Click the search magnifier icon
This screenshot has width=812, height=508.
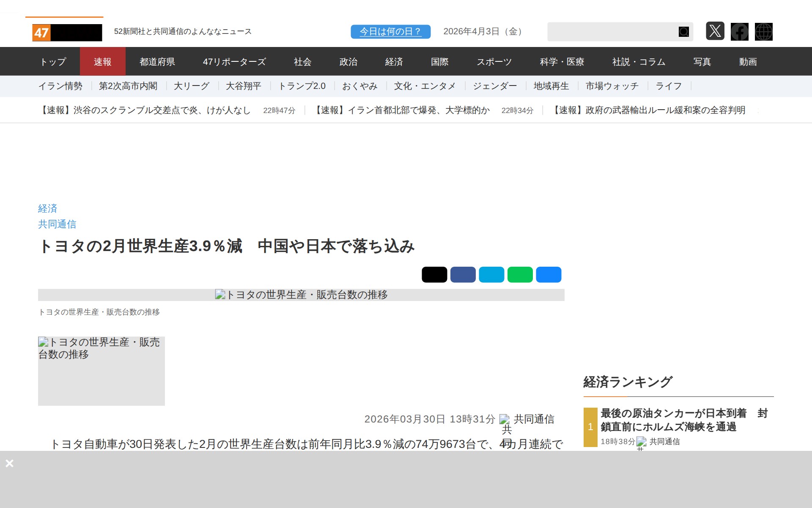tap(683, 32)
